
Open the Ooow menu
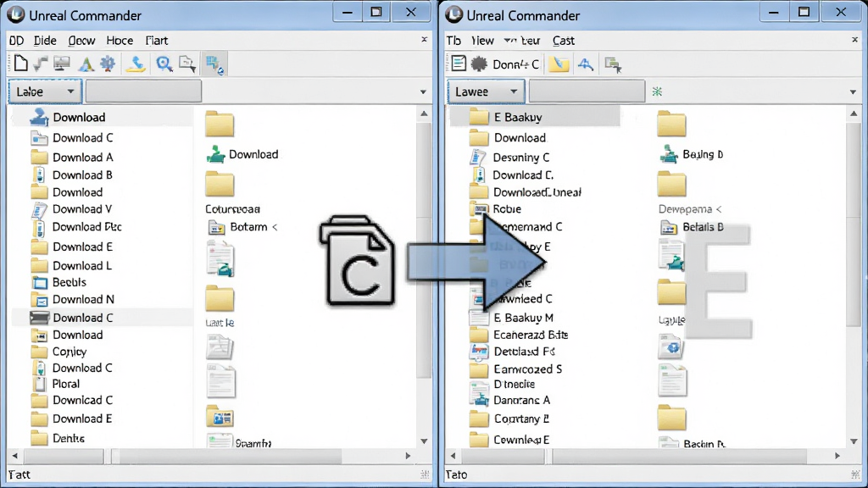point(81,41)
